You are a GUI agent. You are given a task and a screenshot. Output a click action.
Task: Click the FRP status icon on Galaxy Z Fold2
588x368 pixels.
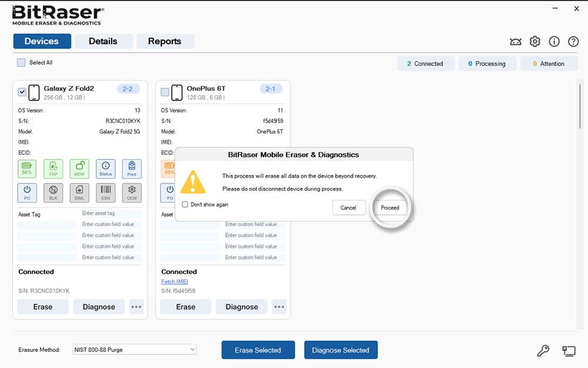coord(54,168)
